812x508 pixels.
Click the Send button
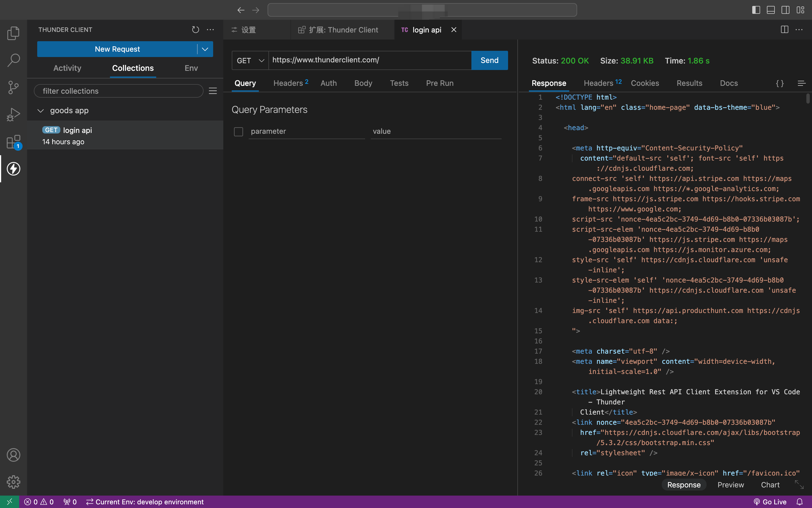489,60
